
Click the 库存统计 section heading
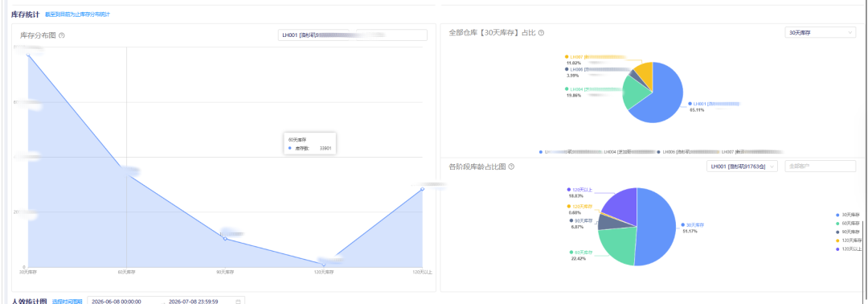coord(26,14)
